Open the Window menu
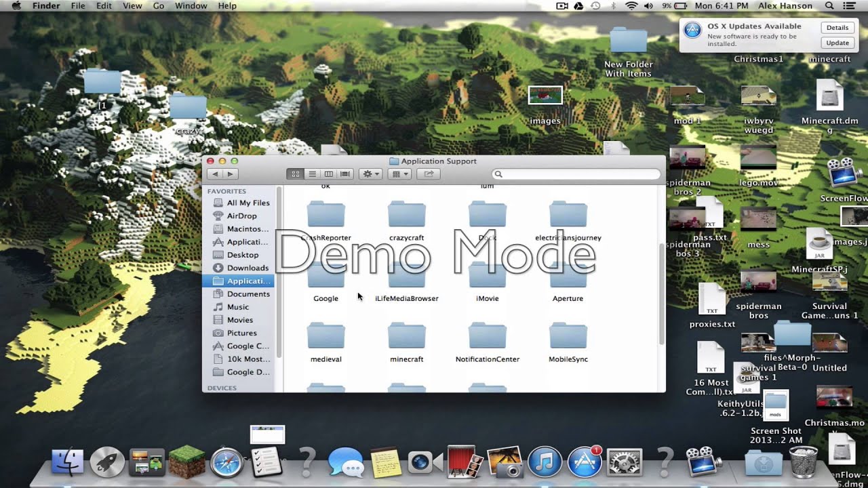 pos(191,6)
